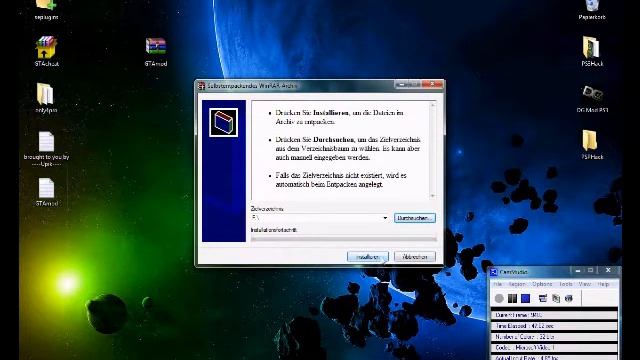Click the Number of Colors status row

(x=554, y=337)
